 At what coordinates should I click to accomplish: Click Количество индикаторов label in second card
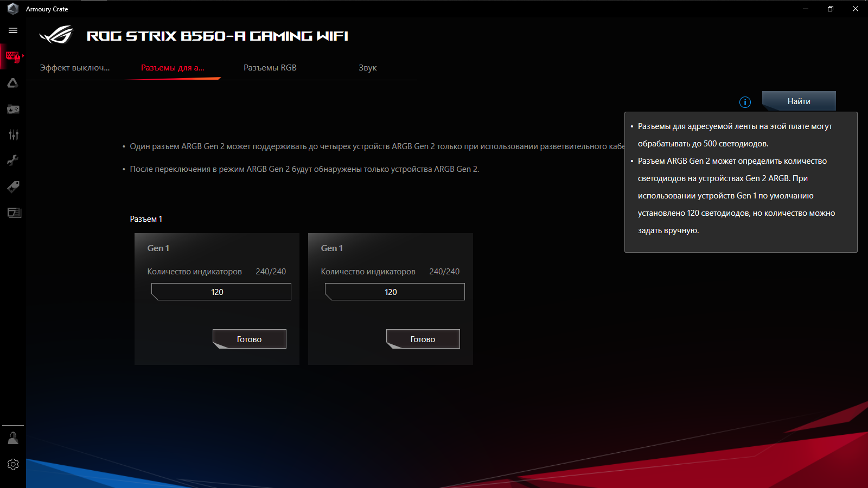pos(368,272)
